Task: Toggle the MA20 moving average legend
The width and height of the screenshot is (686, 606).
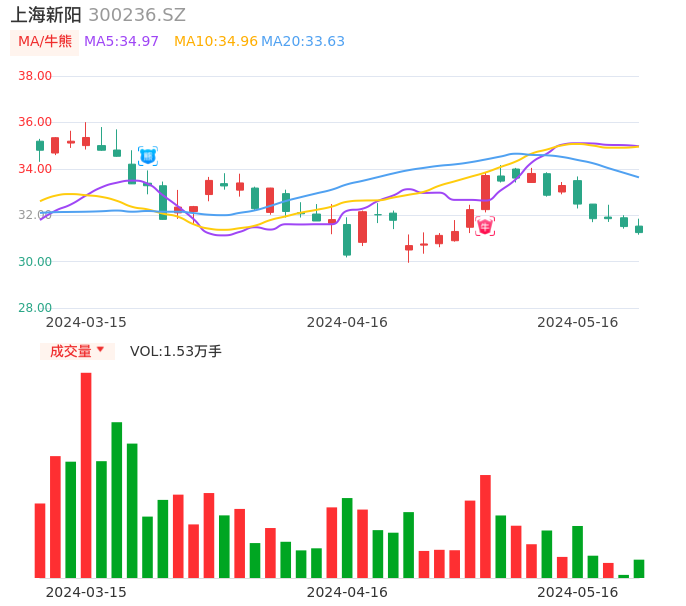Action: coord(303,42)
